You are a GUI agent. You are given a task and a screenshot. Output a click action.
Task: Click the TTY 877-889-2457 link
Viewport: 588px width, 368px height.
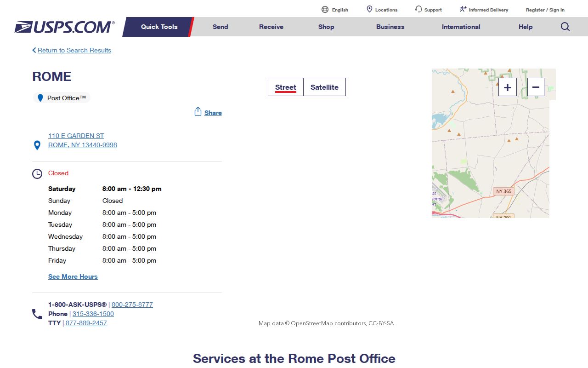coord(86,323)
